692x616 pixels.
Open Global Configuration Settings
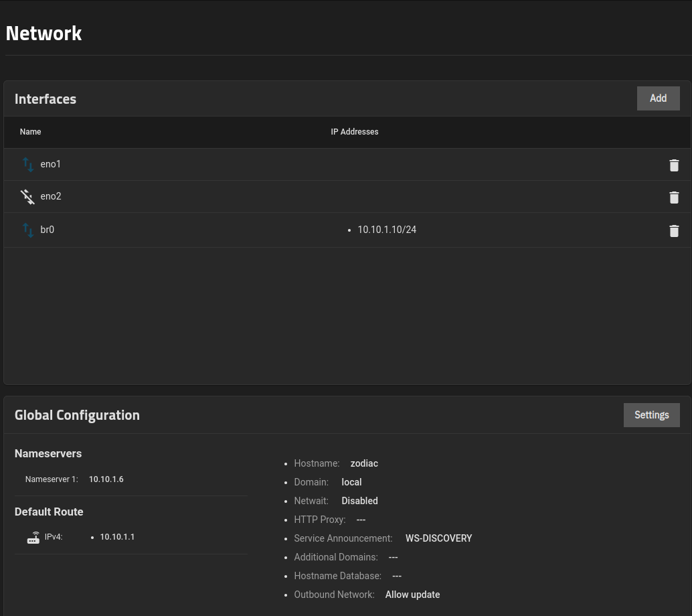pyautogui.click(x=651, y=415)
